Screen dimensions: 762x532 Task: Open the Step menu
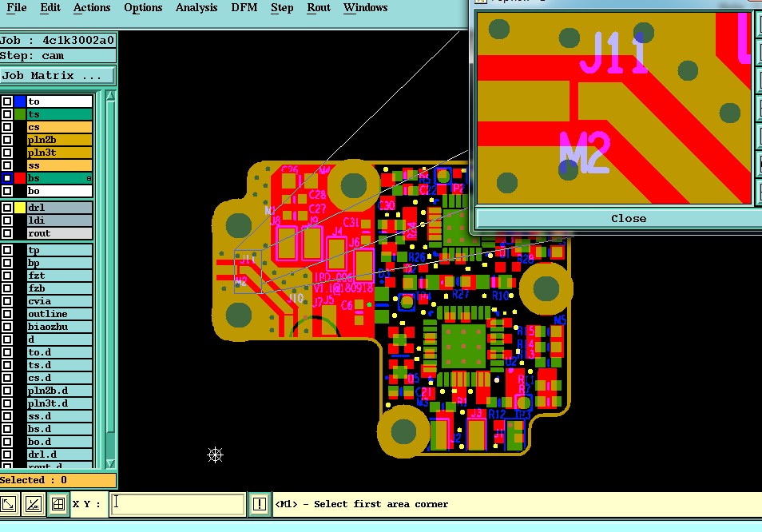282,8
